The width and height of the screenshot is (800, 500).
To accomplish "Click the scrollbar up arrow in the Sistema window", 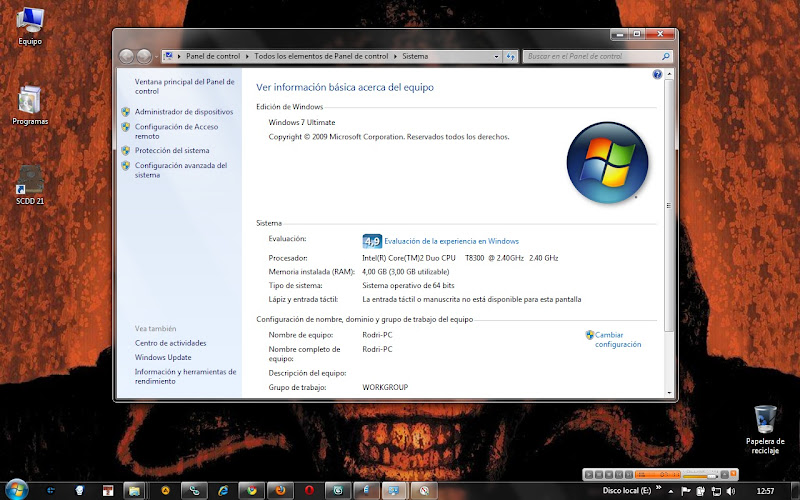I will (669, 74).
